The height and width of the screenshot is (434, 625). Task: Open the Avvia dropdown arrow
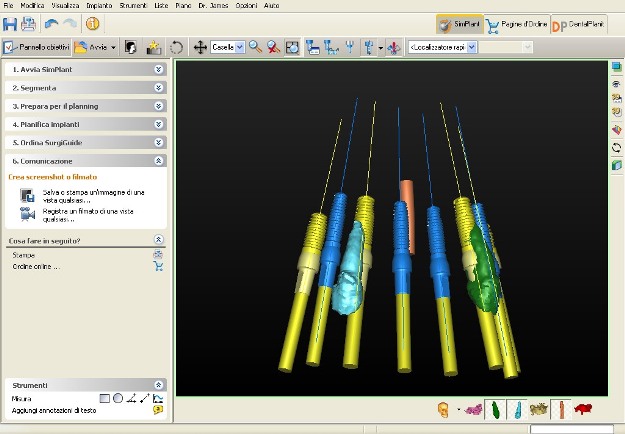tap(113, 47)
